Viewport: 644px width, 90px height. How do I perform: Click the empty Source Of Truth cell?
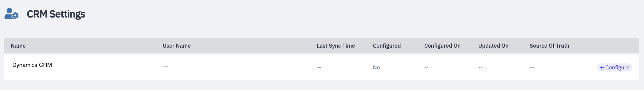(x=532, y=67)
